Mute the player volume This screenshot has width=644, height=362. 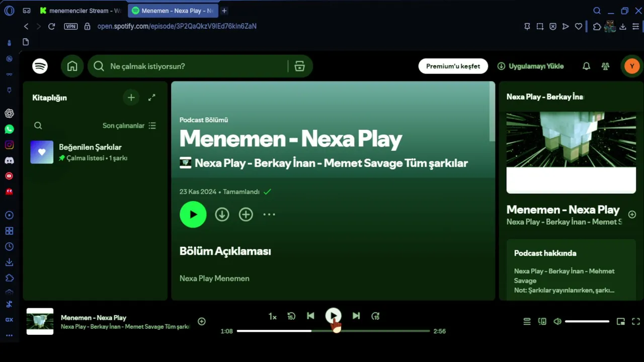coord(557,321)
